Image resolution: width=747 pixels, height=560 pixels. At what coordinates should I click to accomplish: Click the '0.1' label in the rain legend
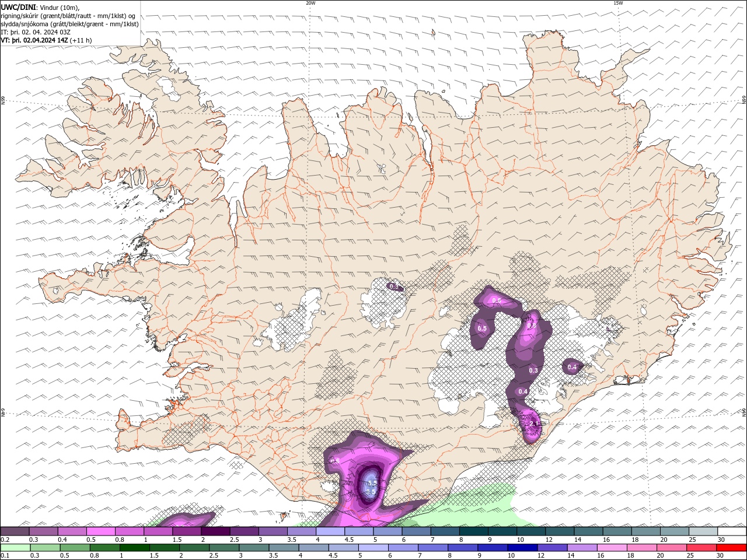click(x=5, y=556)
